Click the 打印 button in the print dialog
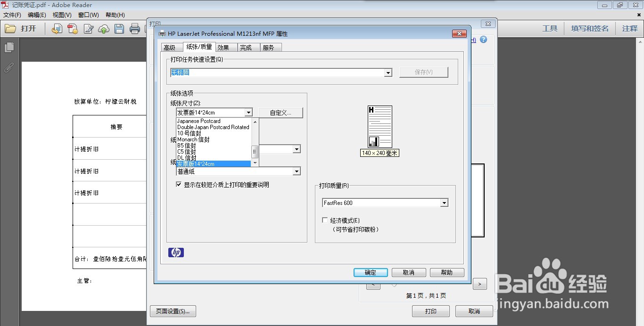 tap(431, 311)
